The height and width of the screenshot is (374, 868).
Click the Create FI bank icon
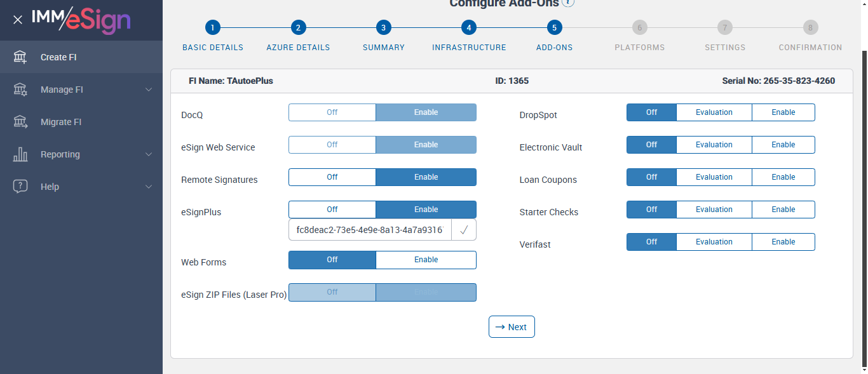pos(20,57)
